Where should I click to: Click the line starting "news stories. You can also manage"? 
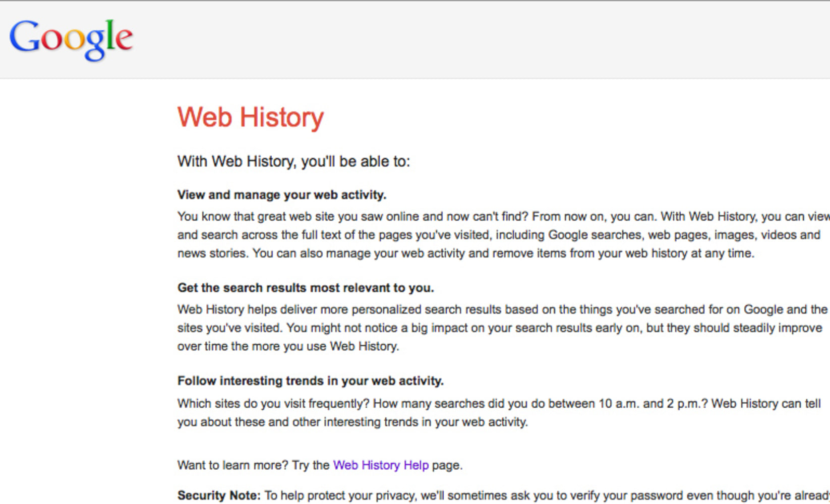click(x=465, y=253)
